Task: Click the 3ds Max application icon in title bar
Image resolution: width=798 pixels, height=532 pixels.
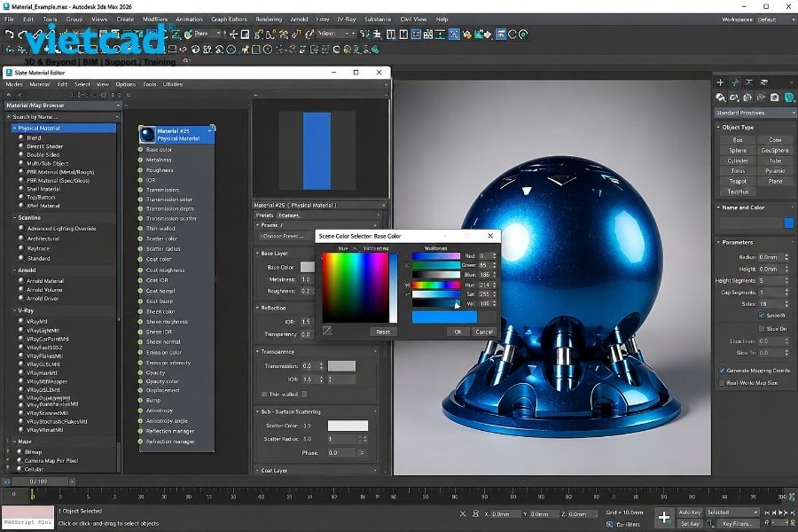Action: 6,6
